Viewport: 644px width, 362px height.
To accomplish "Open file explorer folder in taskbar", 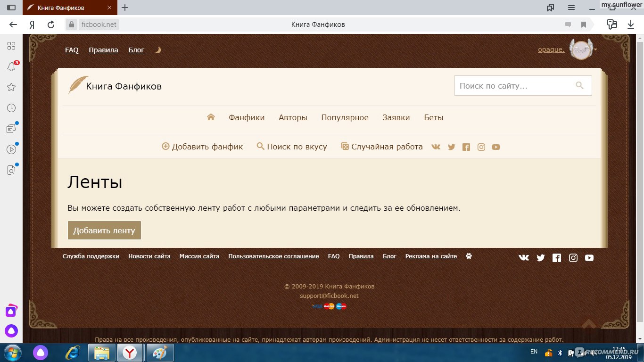I will (102, 353).
